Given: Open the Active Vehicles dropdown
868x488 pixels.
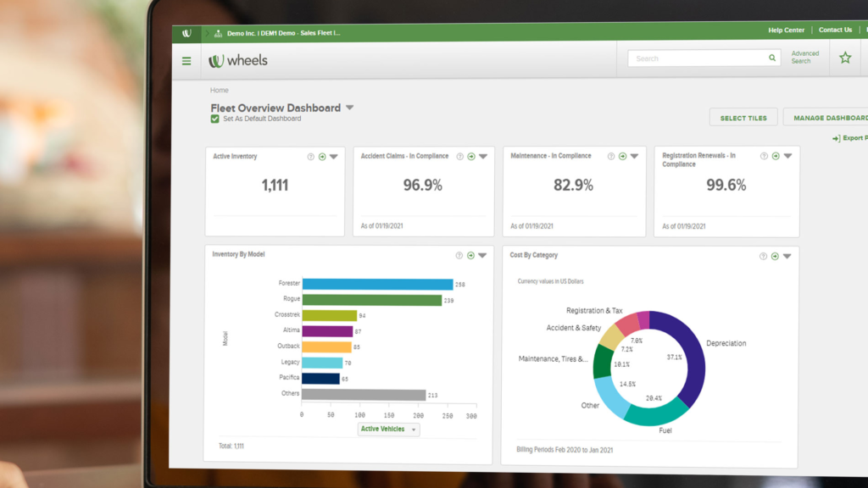Looking at the screenshot, I should [x=388, y=429].
